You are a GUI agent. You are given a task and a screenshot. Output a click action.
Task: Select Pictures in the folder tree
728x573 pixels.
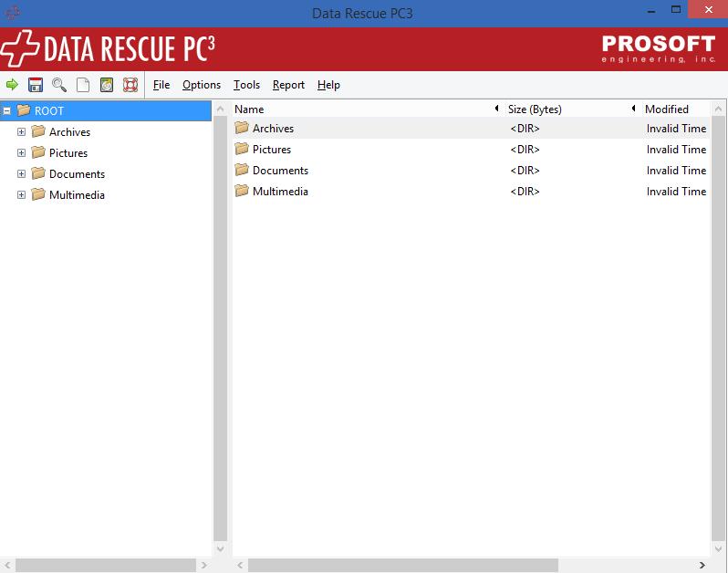coord(68,152)
